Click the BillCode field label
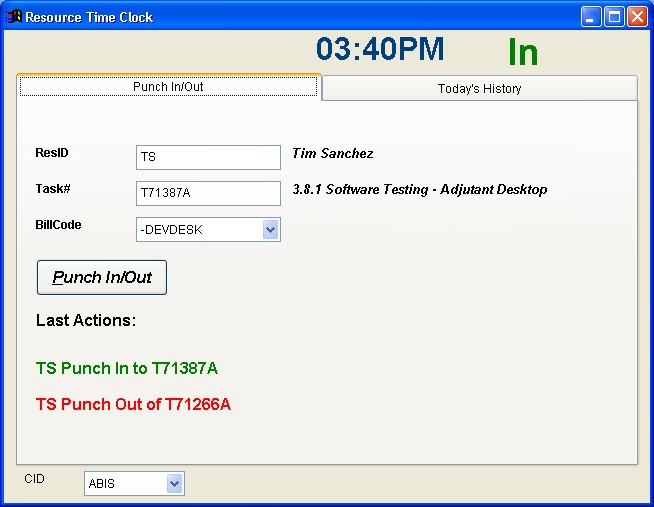Viewport: 654px width, 507px height. 58,225
